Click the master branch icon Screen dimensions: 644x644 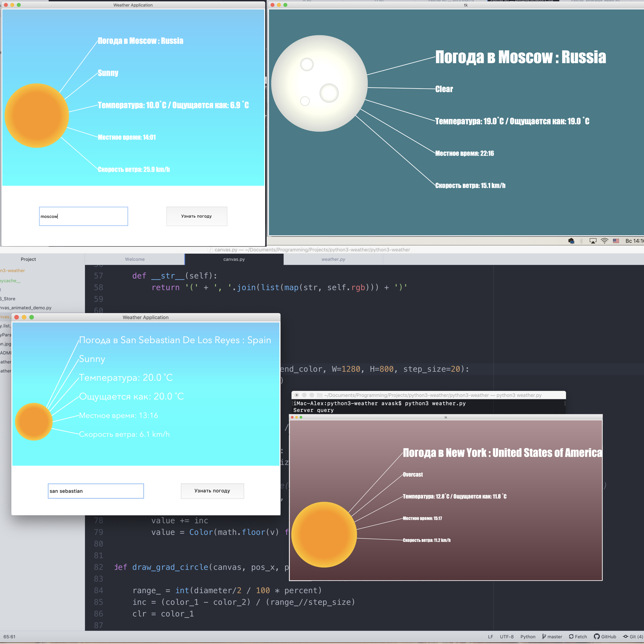pyautogui.click(x=544, y=636)
